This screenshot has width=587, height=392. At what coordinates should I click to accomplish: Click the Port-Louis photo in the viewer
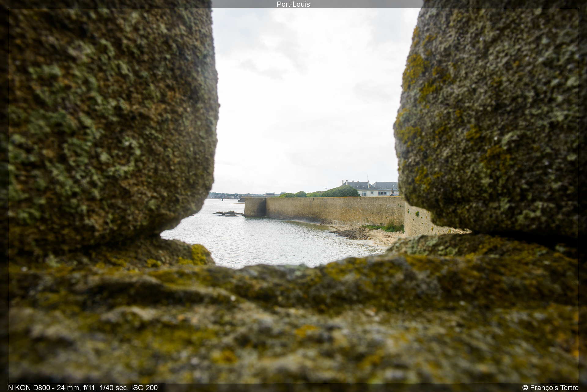293,196
